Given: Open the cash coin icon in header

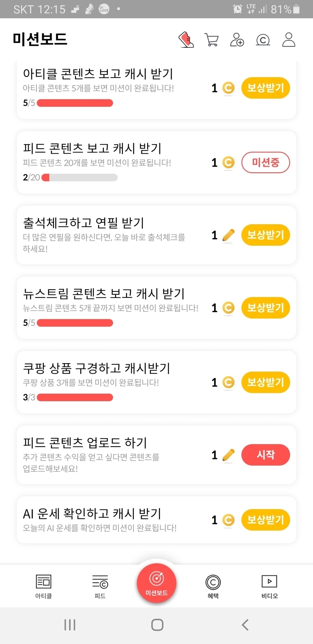Looking at the screenshot, I should [263, 40].
